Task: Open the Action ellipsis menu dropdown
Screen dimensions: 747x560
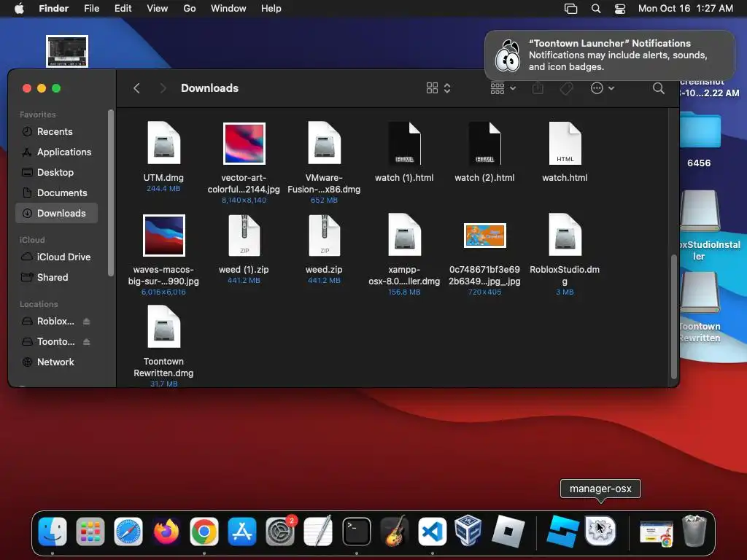Action: (602, 88)
